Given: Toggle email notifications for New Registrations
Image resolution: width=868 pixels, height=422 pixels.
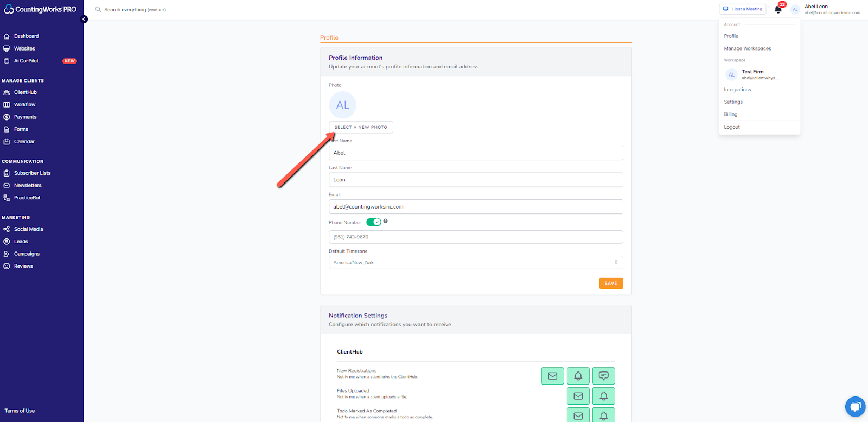Looking at the screenshot, I should pos(553,376).
